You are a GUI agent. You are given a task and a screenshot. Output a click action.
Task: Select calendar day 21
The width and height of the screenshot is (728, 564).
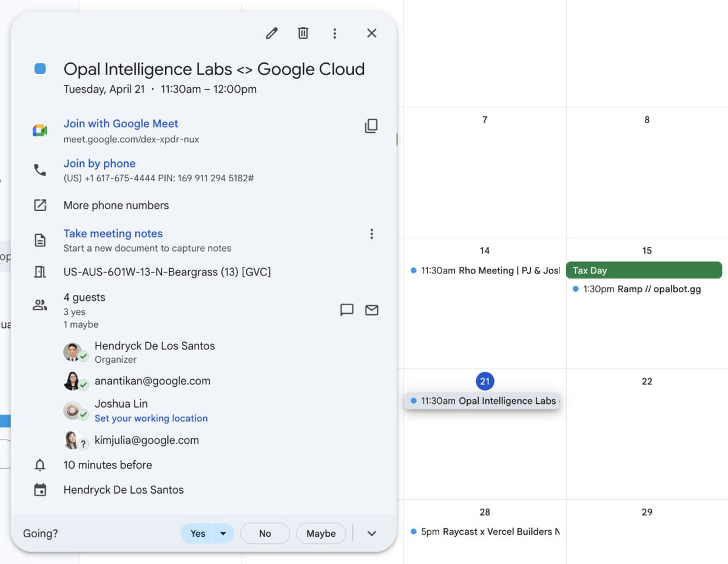(x=485, y=381)
